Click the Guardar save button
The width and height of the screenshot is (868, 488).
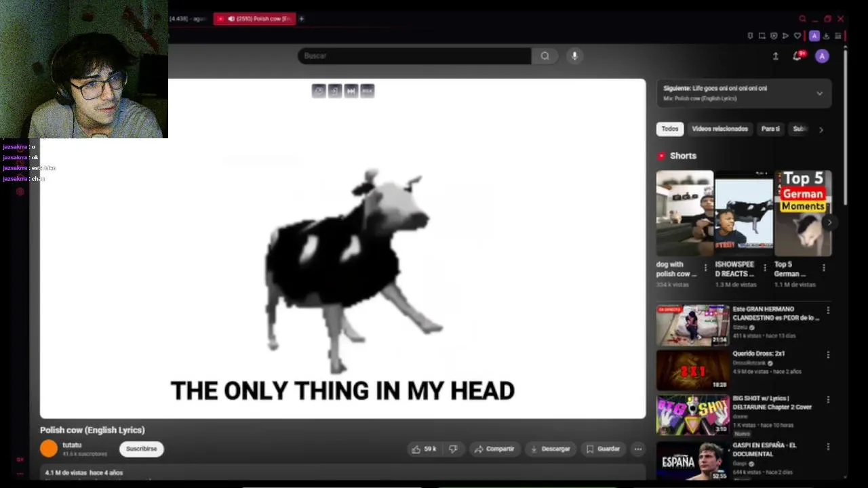coord(603,449)
